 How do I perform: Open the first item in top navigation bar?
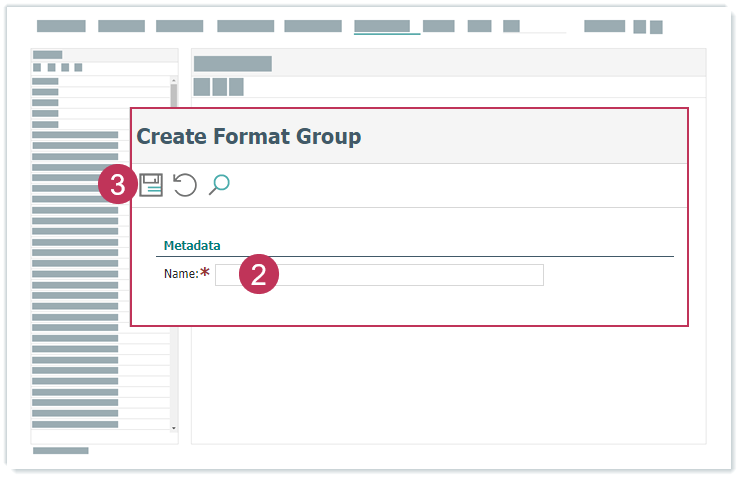point(61,27)
